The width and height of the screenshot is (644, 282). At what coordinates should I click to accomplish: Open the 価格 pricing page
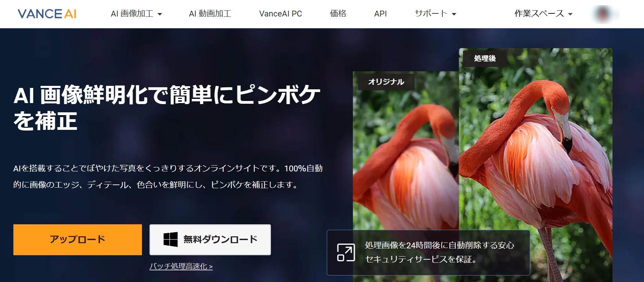coord(338,14)
